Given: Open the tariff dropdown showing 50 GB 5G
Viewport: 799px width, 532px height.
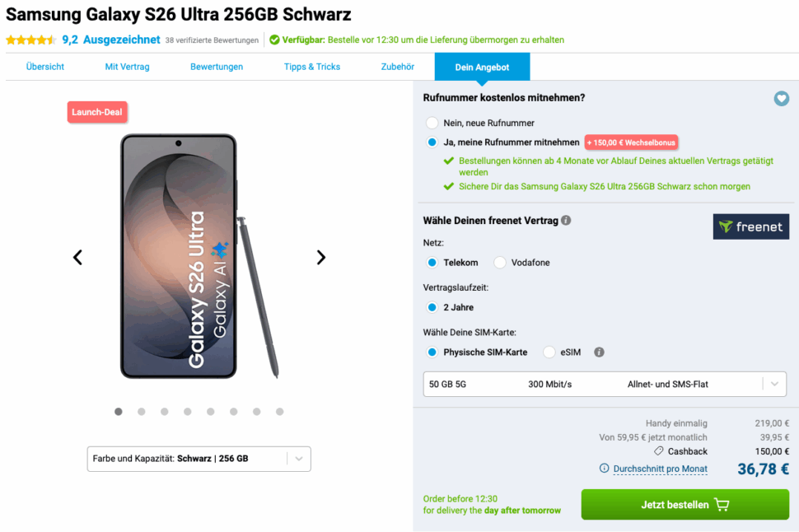Looking at the screenshot, I should click(x=605, y=384).
